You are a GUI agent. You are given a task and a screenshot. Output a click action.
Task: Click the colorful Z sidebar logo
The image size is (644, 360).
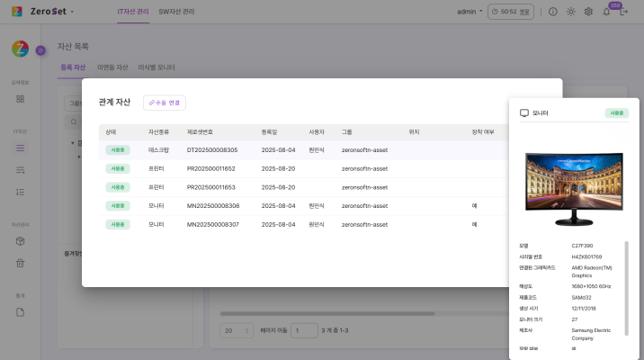[x=20, y=49]
